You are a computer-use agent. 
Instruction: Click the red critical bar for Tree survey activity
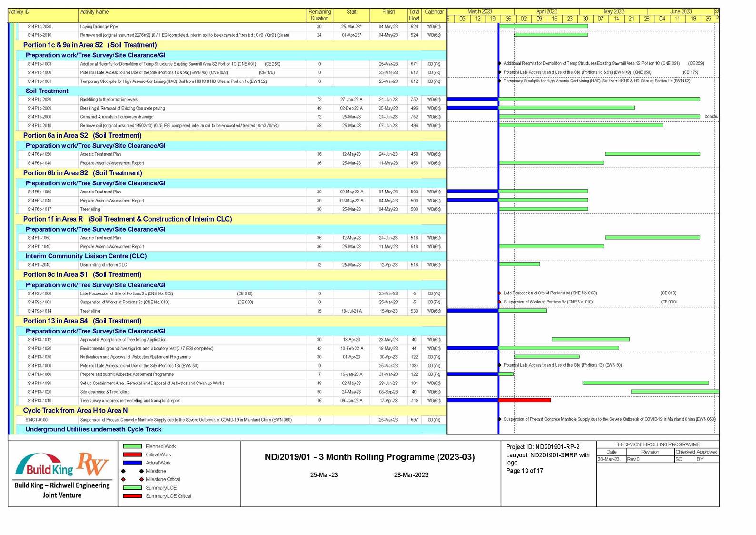pyautogui.click(x=525, y=400)
